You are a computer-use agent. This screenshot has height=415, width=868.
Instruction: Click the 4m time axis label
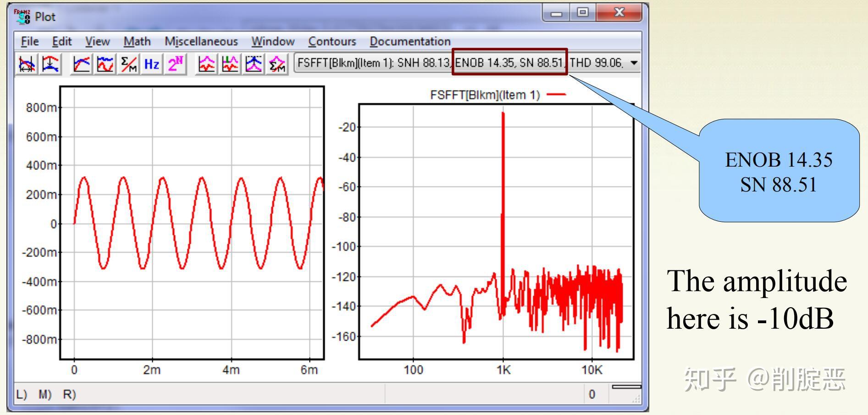coord(231,370)
